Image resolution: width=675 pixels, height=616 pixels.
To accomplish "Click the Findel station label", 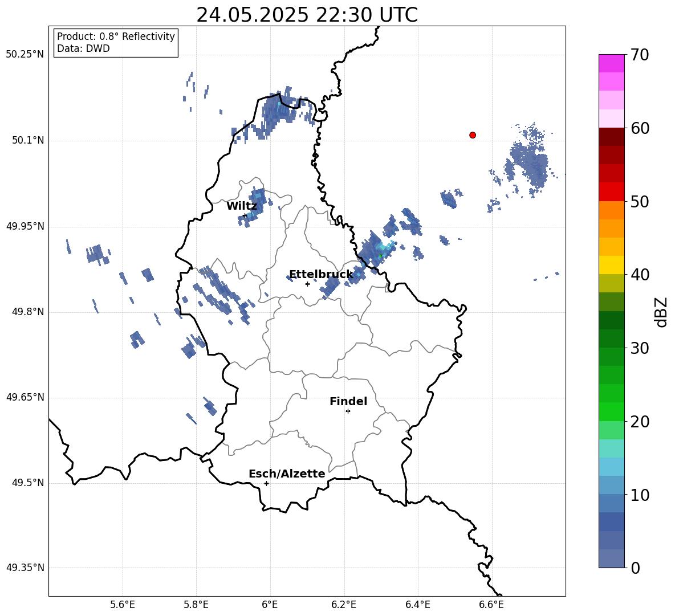I will click(348, 401).
